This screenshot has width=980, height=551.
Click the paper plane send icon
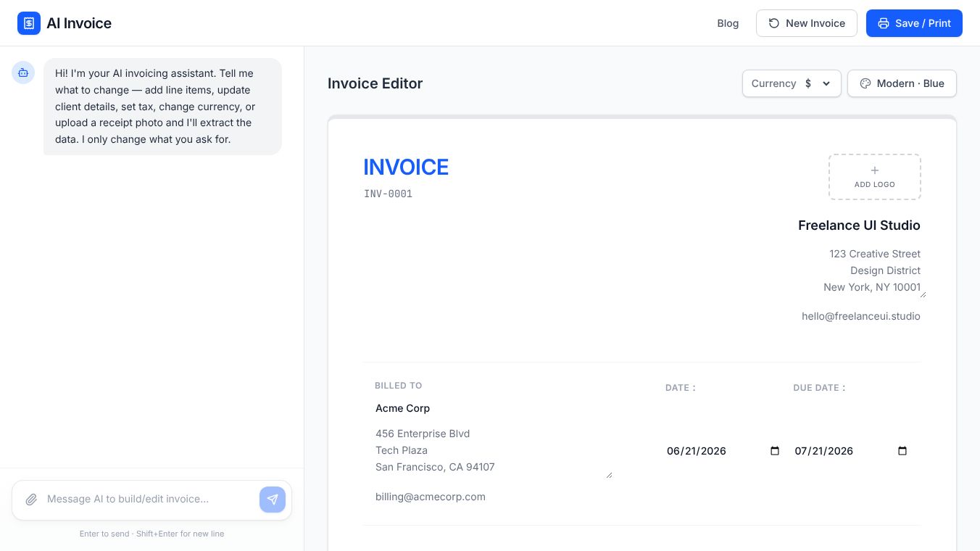pyautogui.click(x=273, y=500)
